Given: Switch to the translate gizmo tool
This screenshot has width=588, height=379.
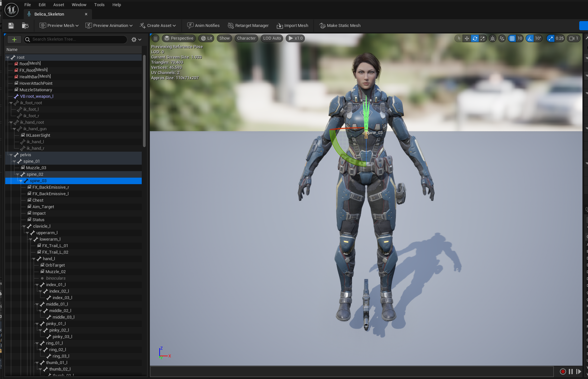Looking at the screenshot, I should [x=467, y=38].
